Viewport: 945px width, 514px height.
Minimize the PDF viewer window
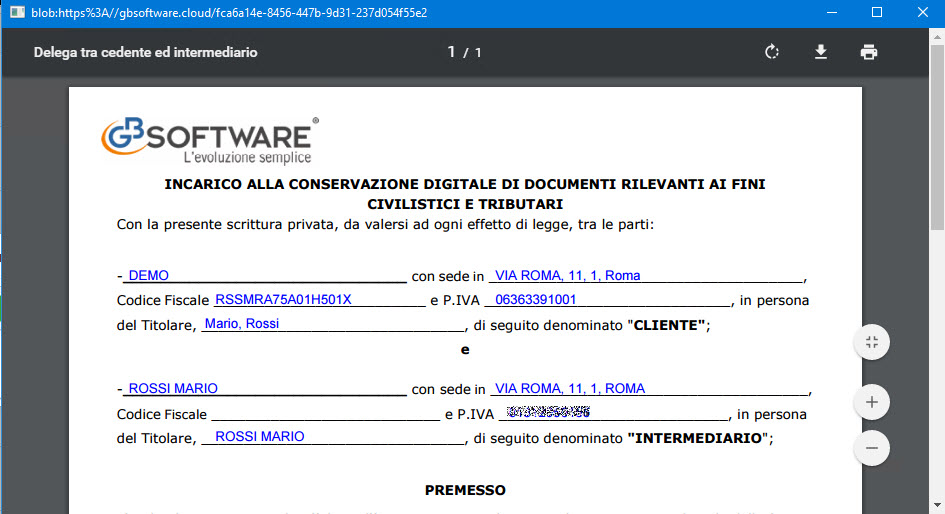832,13
